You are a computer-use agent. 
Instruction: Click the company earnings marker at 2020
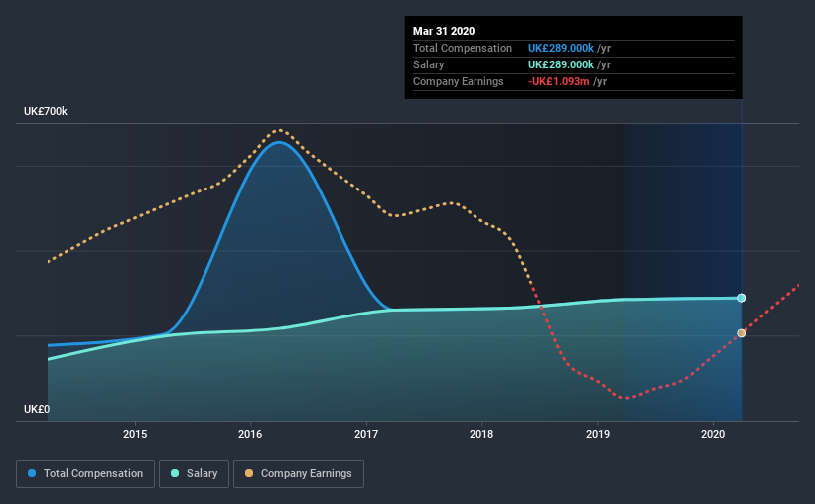[x=742, y=333]
